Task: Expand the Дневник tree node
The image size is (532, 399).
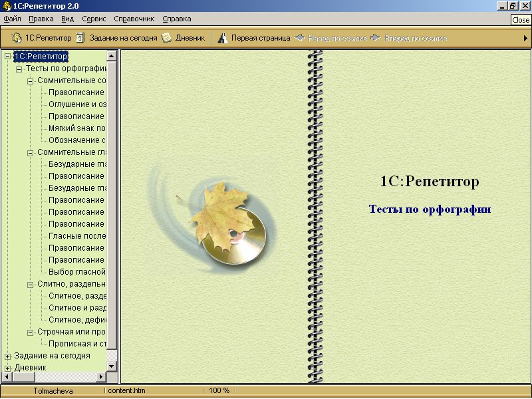Action: 7,368
